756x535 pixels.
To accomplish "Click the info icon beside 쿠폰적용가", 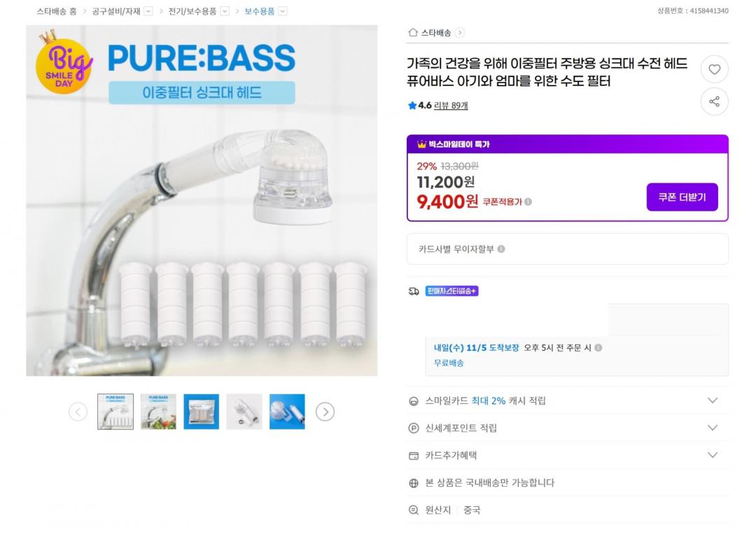I will [x=528, y=202].
